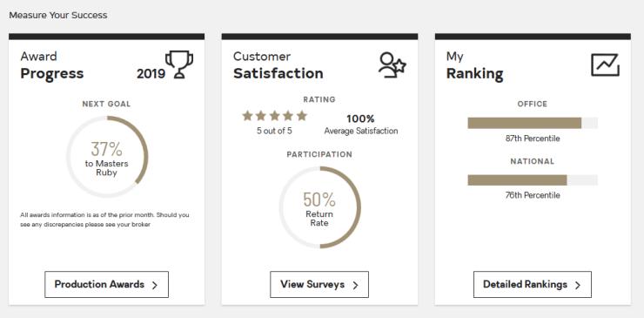Click the customer star icon in Satisfaction card
644x318 pixels.
click(392, 65)
